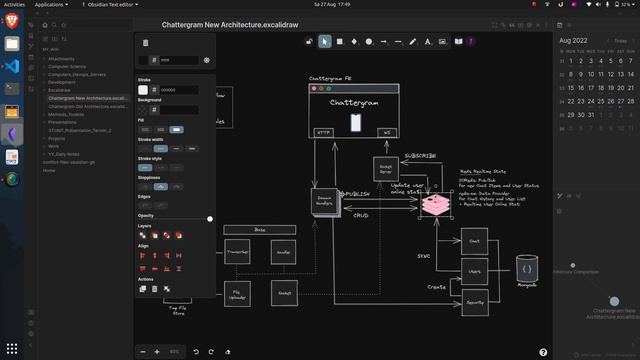
Task: Select the solid stroke style option
Action: (145, 168)
